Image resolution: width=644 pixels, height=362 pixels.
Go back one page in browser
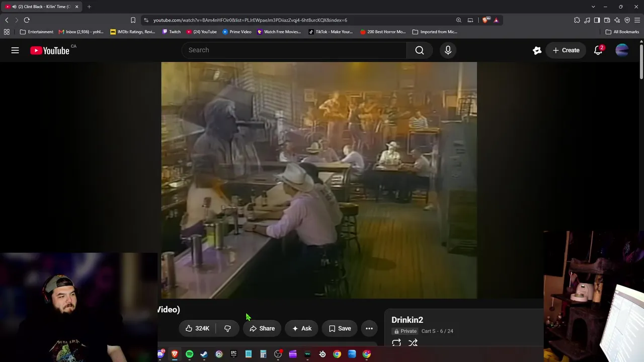click(x=7, y=20)
